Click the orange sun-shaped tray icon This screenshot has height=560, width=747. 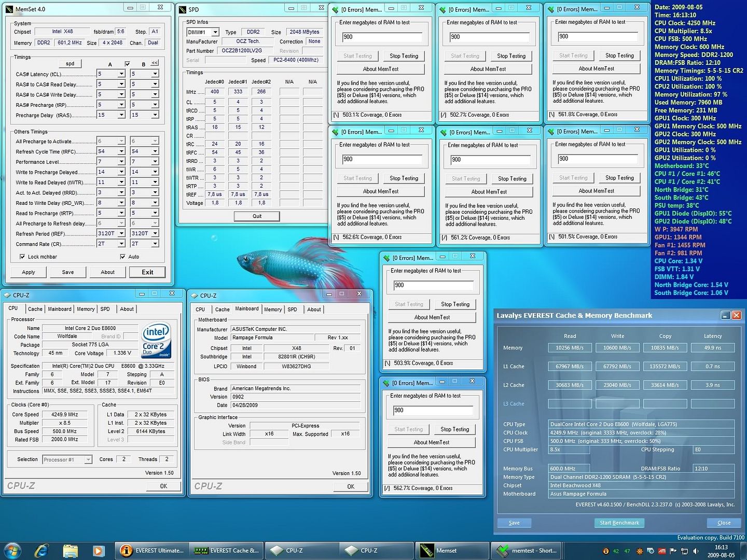(x=640, y=551)
